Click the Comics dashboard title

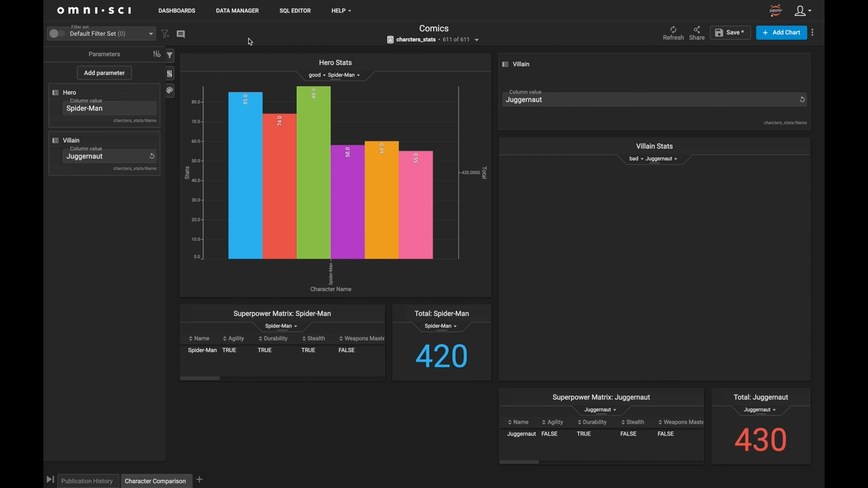[x=434, y=28]
